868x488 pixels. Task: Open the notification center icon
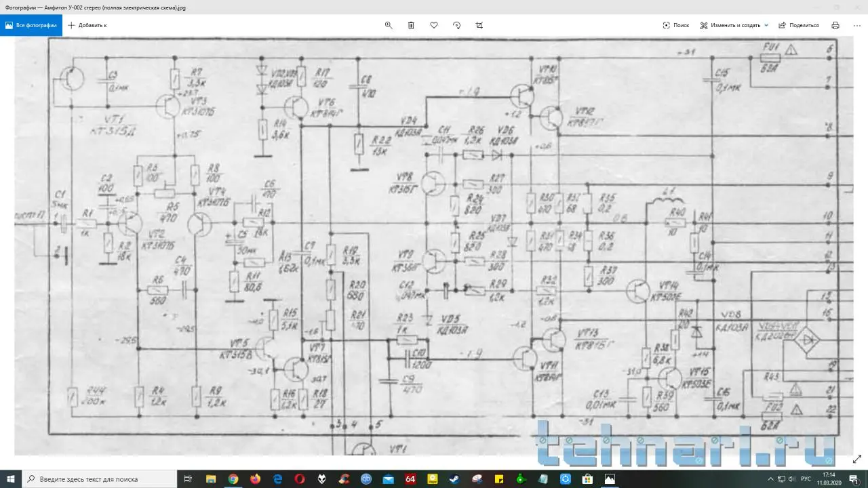click(856, 479)
